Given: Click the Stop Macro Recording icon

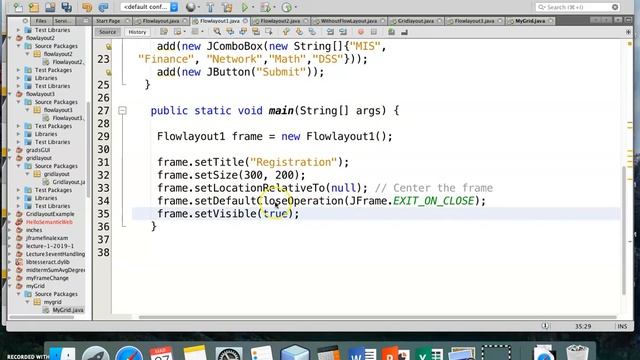Looking at the screenshot, I should coord(374,32).
